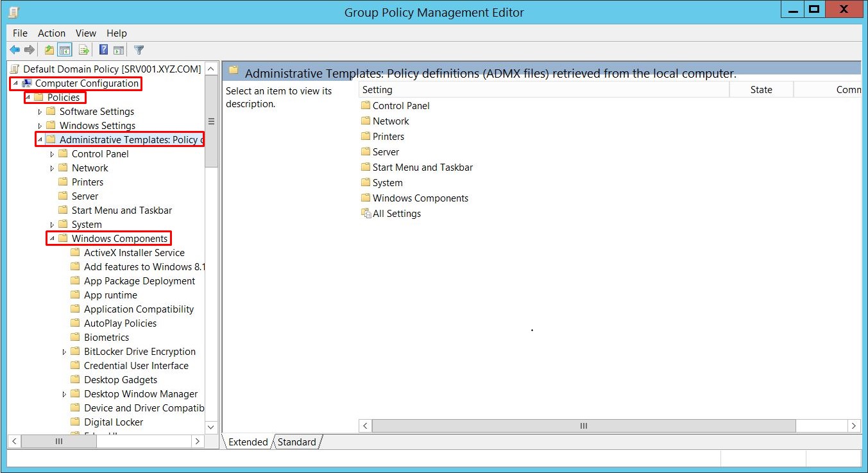868x473 pixels.
Task: Select Application Compatibility in tree
Action: coord(139,309)
